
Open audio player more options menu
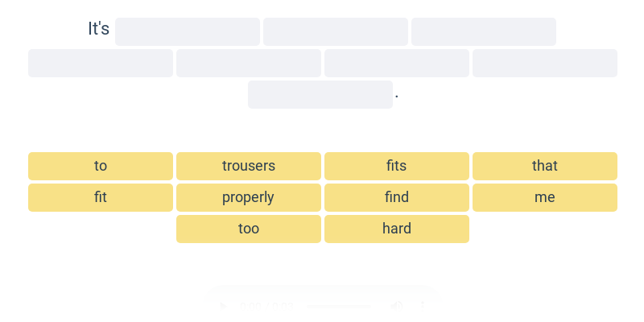(x=422, y=306)
